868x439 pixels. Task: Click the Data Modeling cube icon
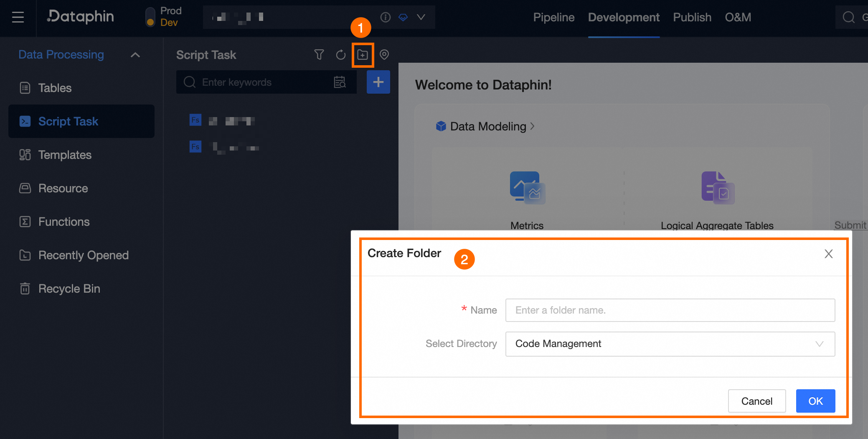(441, 126)
